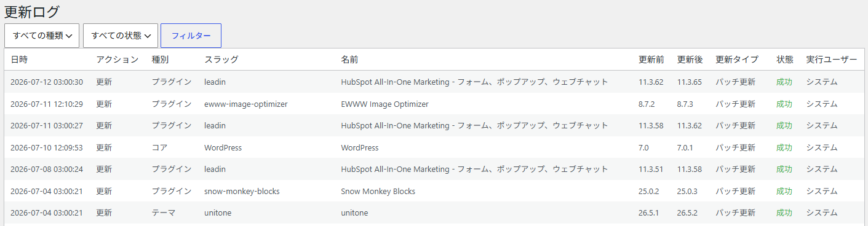Click the EWWW Image Optimizer name
Viewport: 868px width, 226px height.
click(384, 104)
